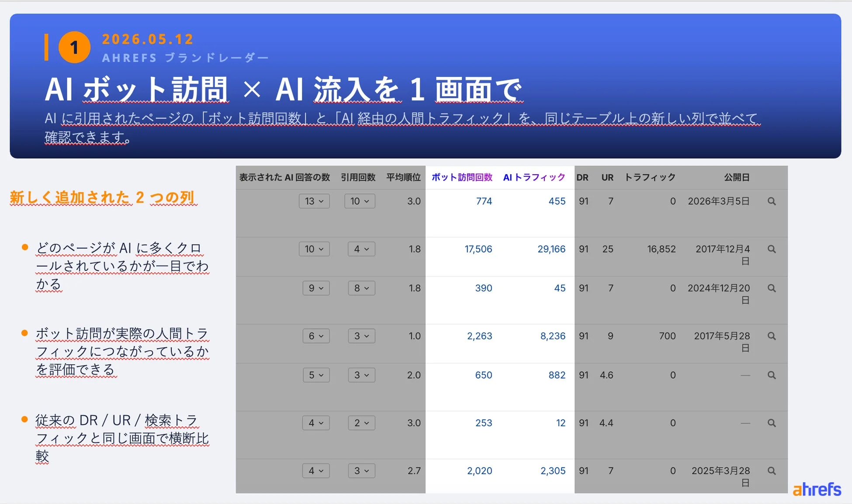Click the UR value 25
The width and height of the screenshot is (852, 504).
click(608, 249)
